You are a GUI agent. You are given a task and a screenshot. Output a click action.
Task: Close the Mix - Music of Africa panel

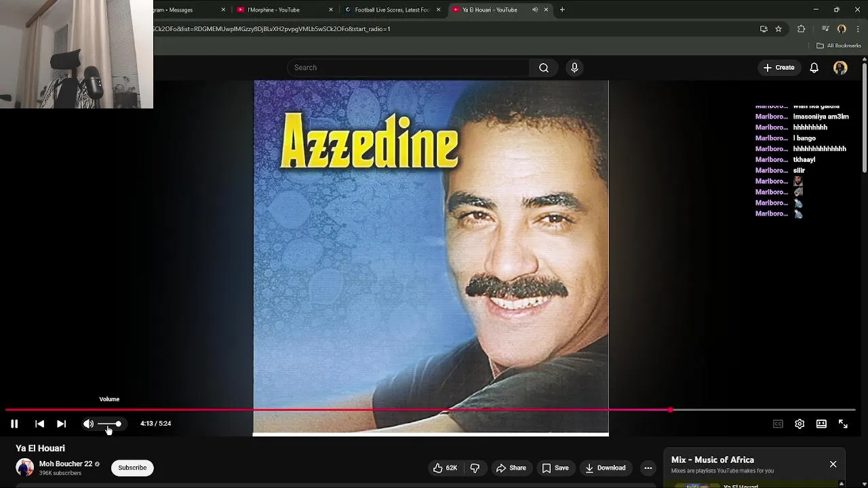(833, 464)
